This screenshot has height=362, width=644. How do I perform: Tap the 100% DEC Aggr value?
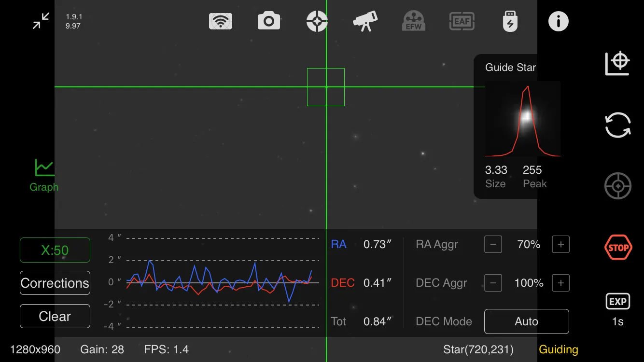(529, 283)
